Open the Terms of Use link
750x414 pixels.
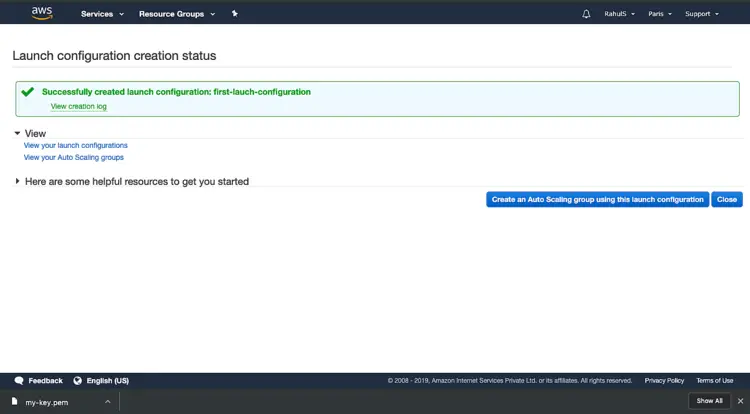[715, 381]
